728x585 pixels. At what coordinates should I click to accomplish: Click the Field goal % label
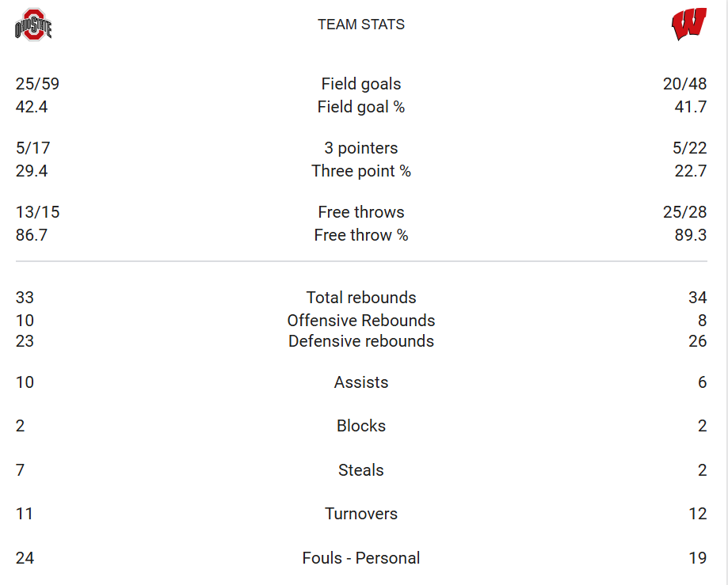coord(361,107)
